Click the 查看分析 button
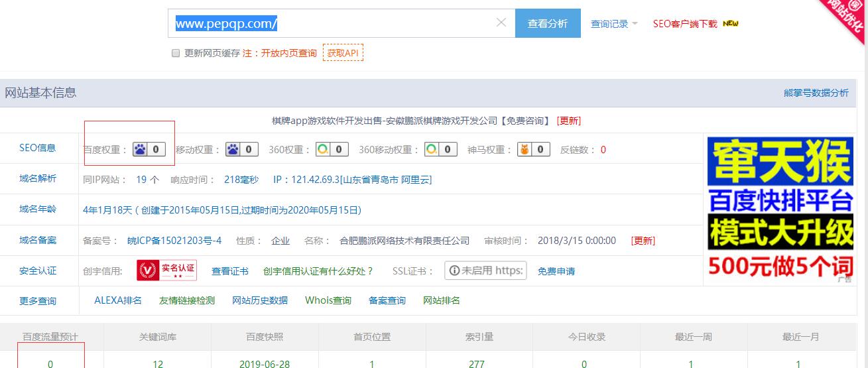 (x=548, y=23)
